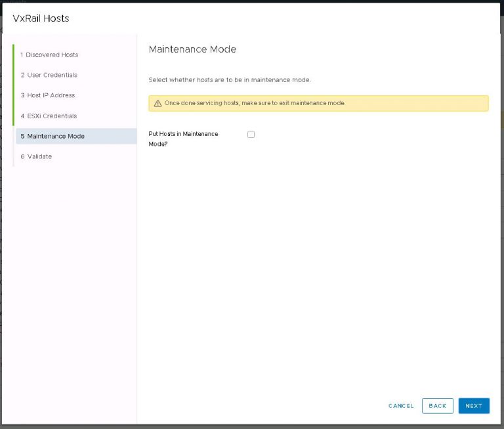Check the Put Hosts in Maintenance Mode checkbox

coord(251,135)
